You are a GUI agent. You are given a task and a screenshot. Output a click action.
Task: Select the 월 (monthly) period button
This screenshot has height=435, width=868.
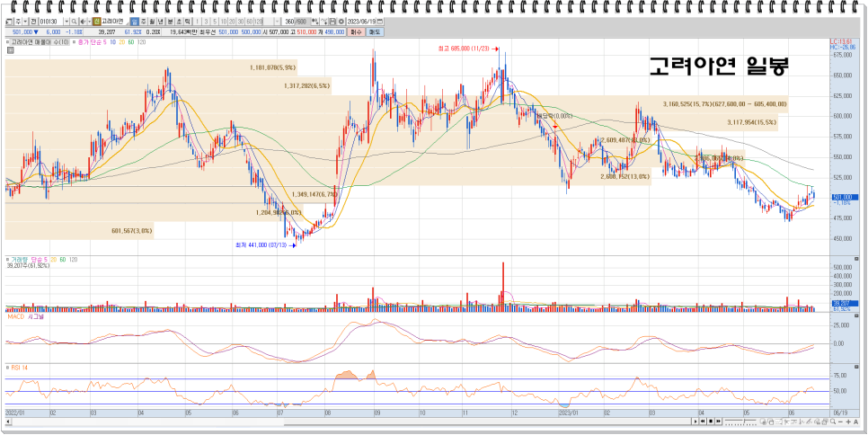(x=152, y=22)
